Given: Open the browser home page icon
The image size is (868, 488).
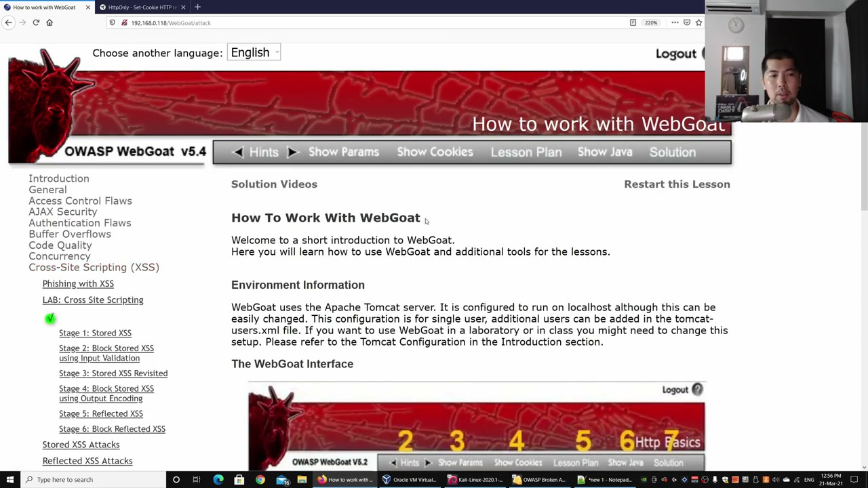Looking at the screenshot, I should [x=50, y=22].
